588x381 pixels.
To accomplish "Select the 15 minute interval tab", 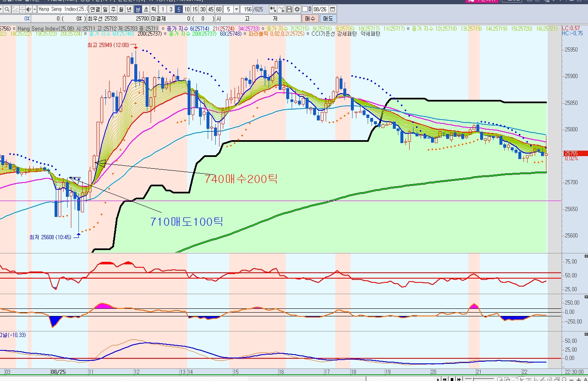I will 195,9.
